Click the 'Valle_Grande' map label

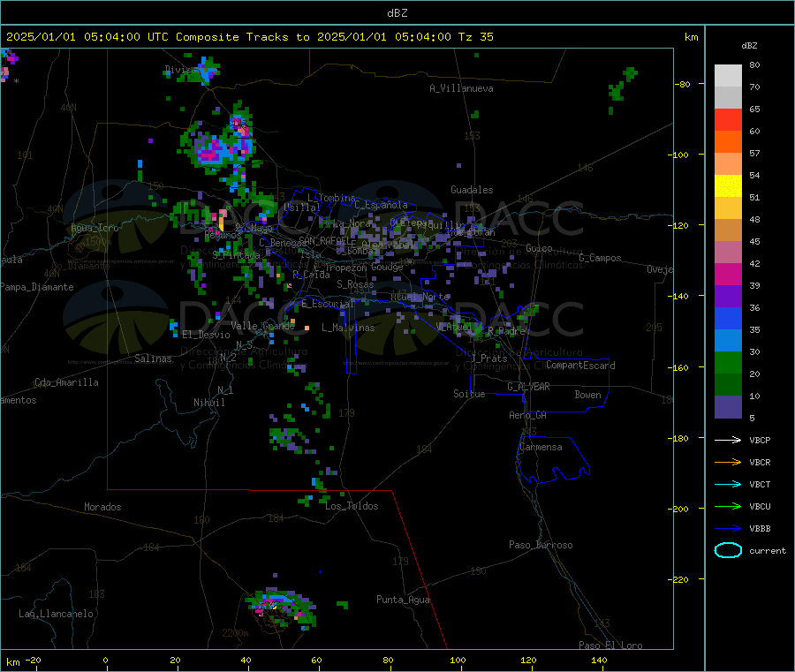point(262,326)
